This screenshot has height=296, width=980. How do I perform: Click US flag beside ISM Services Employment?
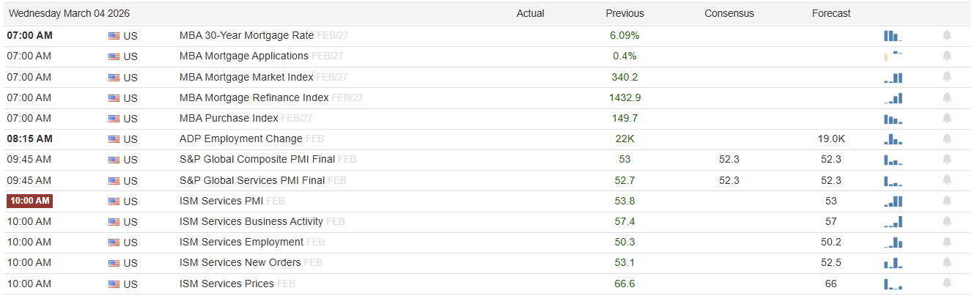coord(114,243)
